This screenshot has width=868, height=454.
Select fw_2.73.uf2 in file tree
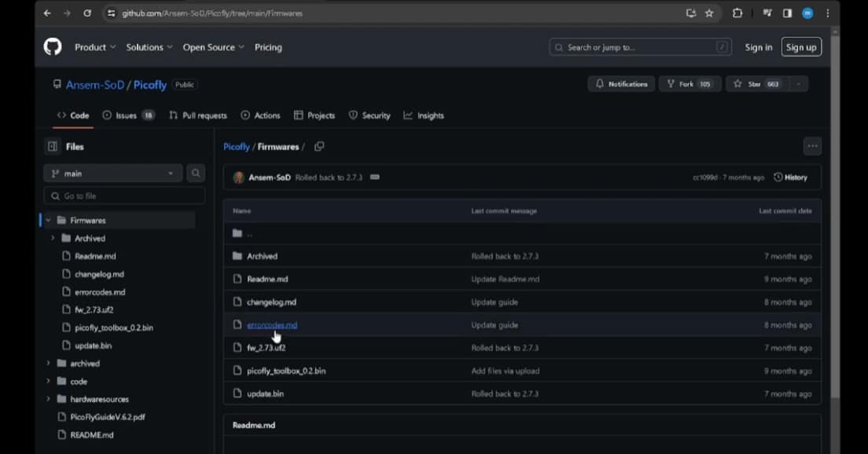tap(94, 310)
